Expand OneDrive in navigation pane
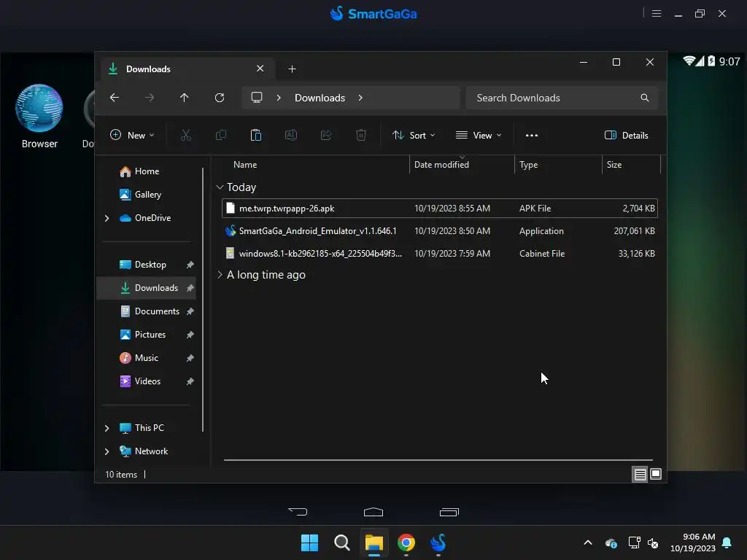This screenshot has height=560, width=747. coord(107,218)
